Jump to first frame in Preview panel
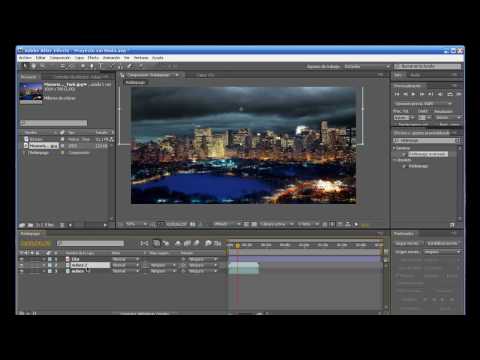This screenshot has height=360, width=480. pyautogui.click(x=397, y=94)
